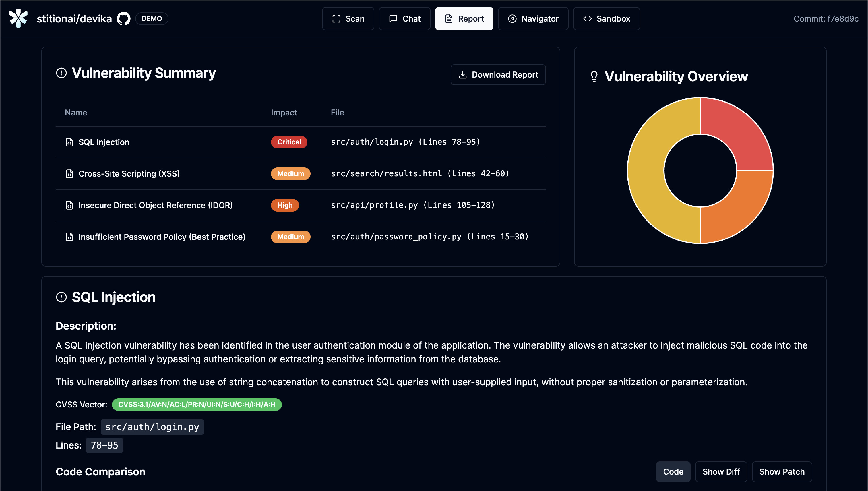
Task: Click the Chat bubble icon
Action: point(393,19)
